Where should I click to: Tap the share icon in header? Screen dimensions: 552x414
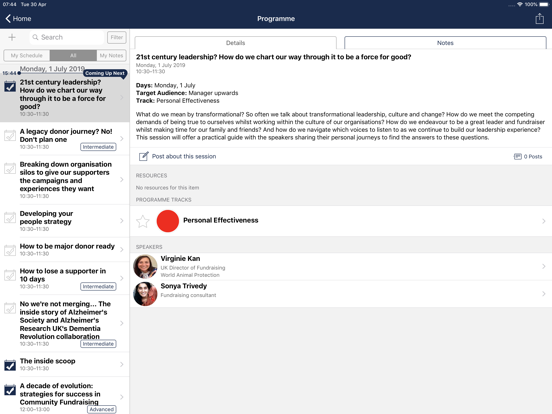539,18
